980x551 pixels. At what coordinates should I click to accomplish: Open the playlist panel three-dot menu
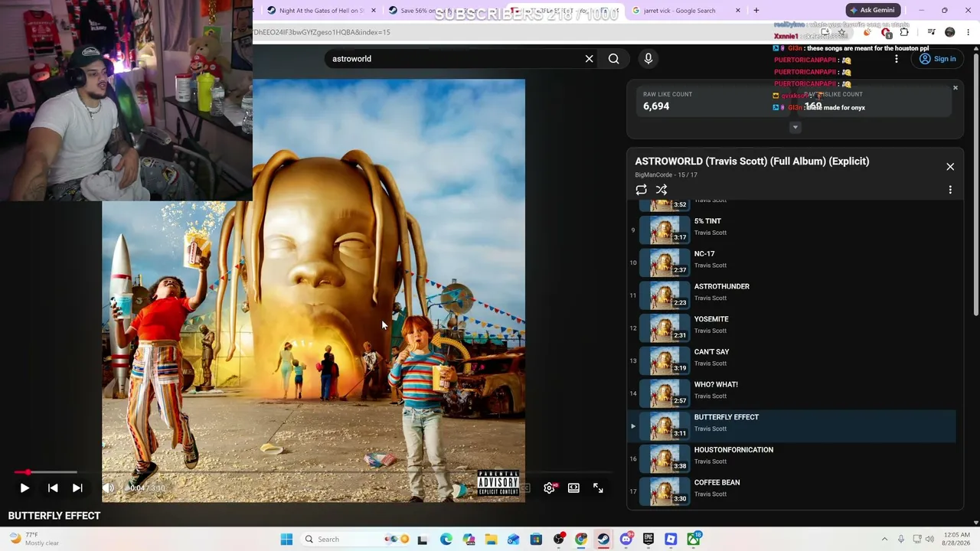tap(950, 190)
